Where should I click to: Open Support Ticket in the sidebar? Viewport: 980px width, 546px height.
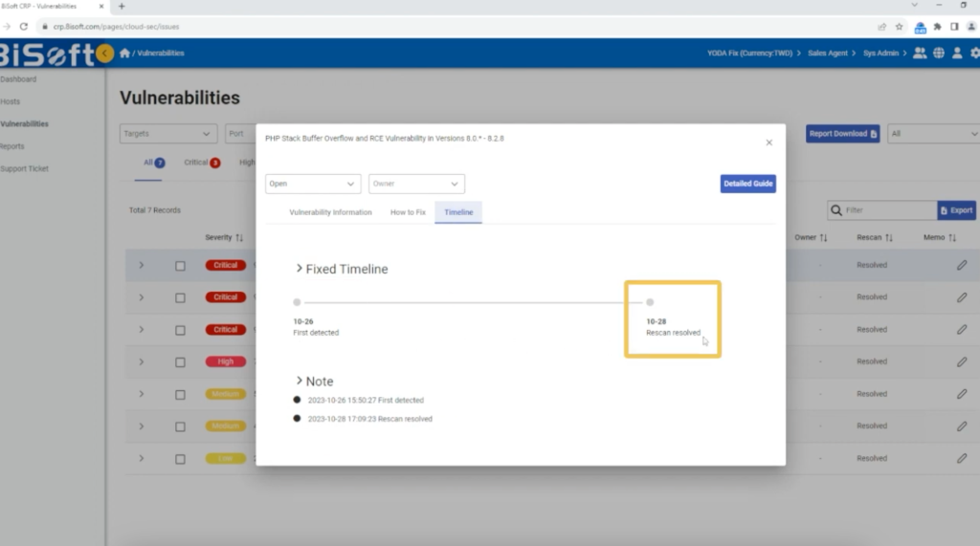(24, 168)
